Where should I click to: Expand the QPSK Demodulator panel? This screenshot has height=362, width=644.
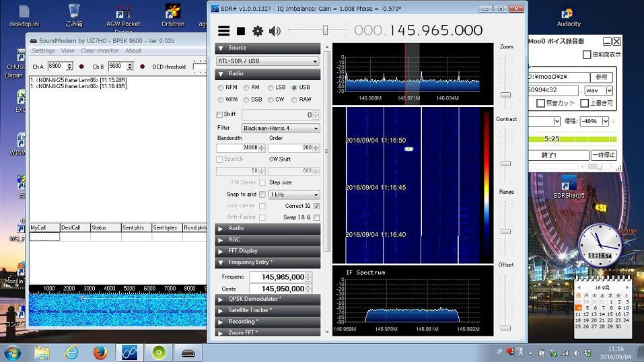coord(267,299)
